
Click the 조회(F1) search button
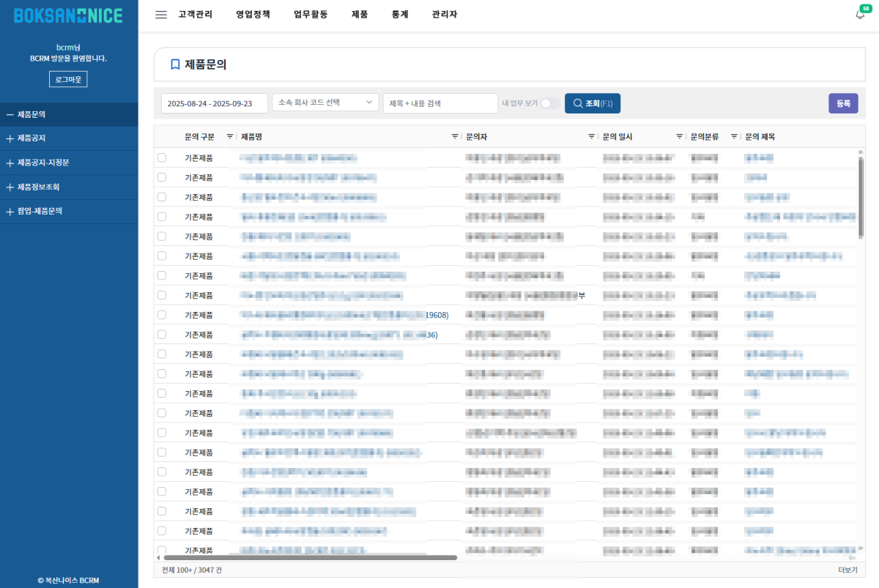593,104
